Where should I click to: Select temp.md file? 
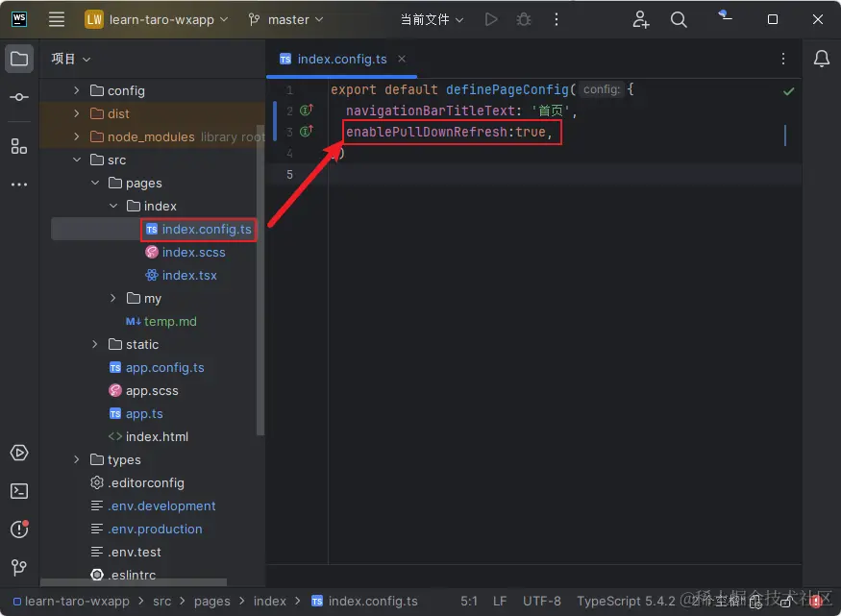[161, 321]
